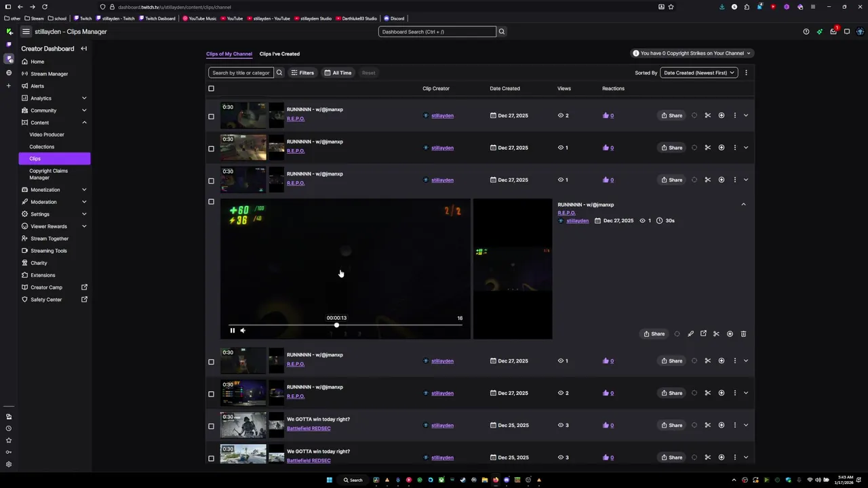This screenshot has height=488, width=868.
Task: Toggle select-all clips checkbox
Action: [211, 88]
